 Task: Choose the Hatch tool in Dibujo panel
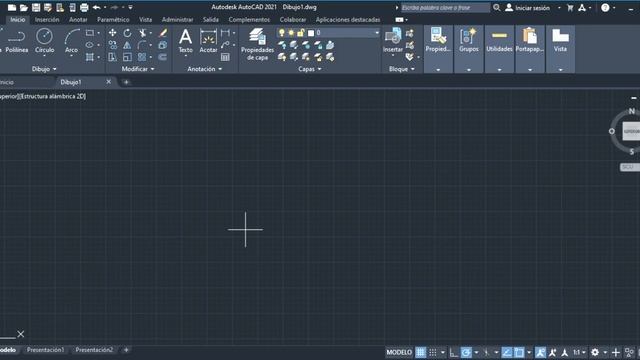(90, 57)
